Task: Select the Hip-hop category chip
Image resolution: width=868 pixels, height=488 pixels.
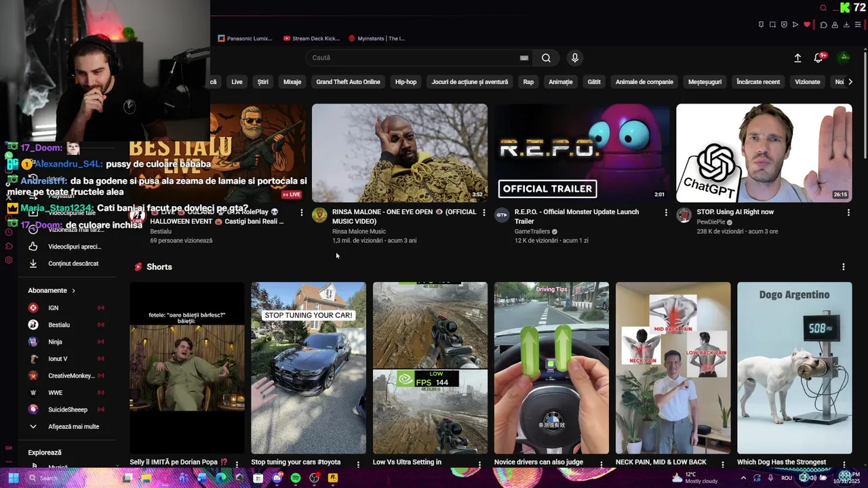Action: click(406, 82)
